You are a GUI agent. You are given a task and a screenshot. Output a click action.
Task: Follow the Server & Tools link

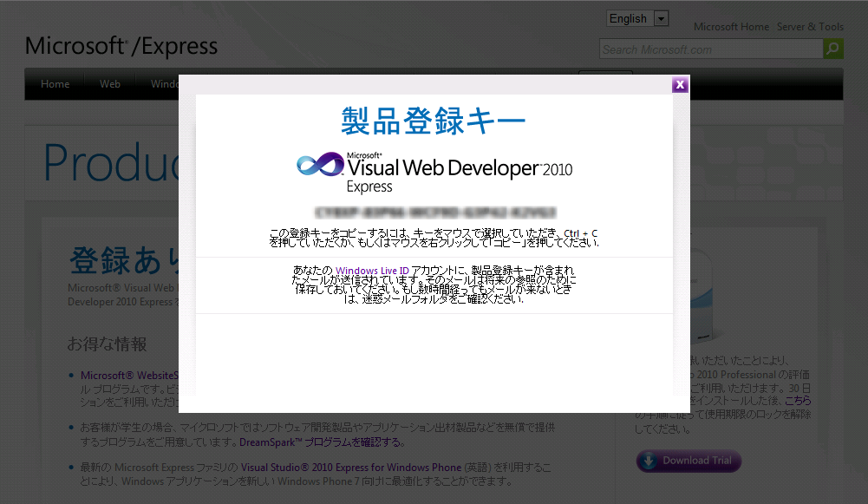click(x=810, y=27)
